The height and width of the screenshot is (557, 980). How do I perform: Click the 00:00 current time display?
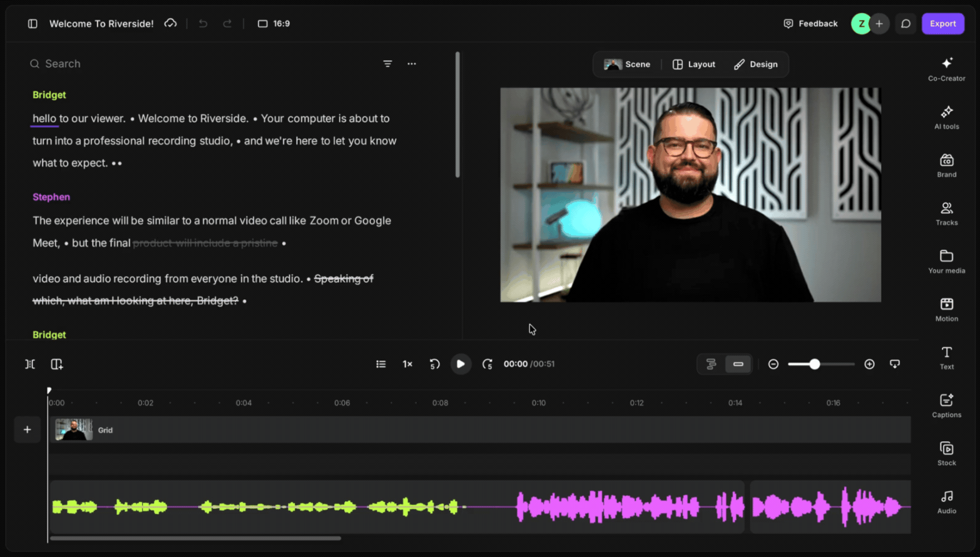(515, 364)
